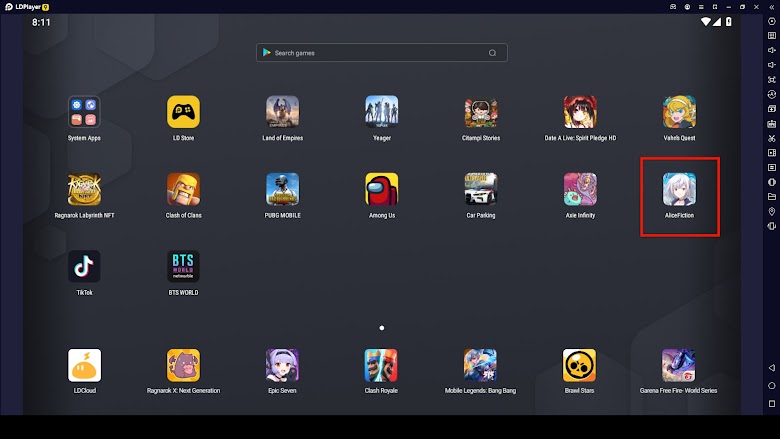Open the account icon in title bar

[687, 7]
